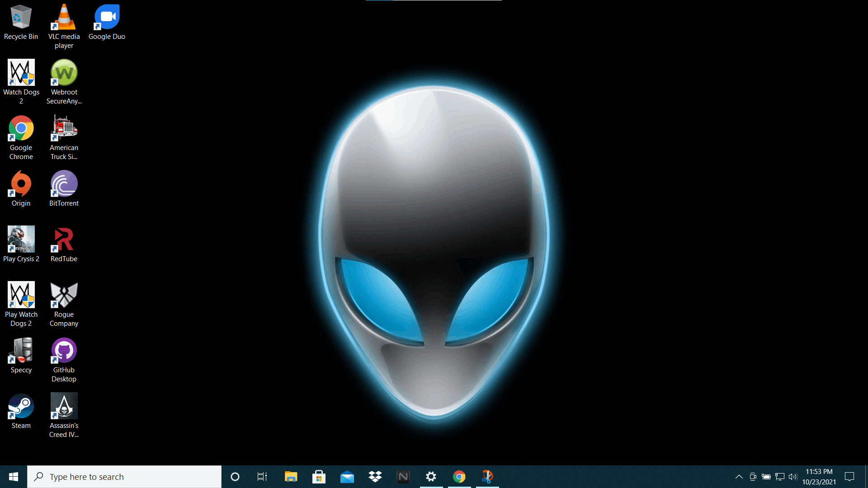Open Webroot SecureAnywhere antivirus
Screen dimensions: 868x488
pyautogui.click(x=64, y=72)
